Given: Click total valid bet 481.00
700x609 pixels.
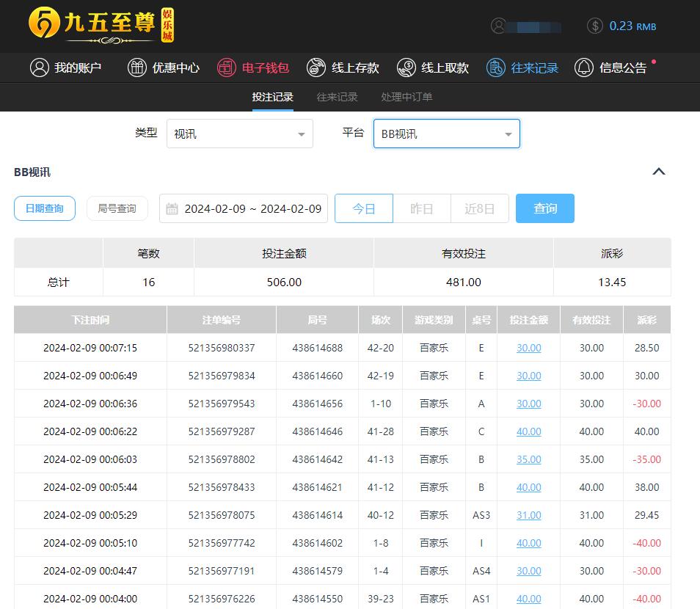Looking at the screenshot, I should [464, 282].
